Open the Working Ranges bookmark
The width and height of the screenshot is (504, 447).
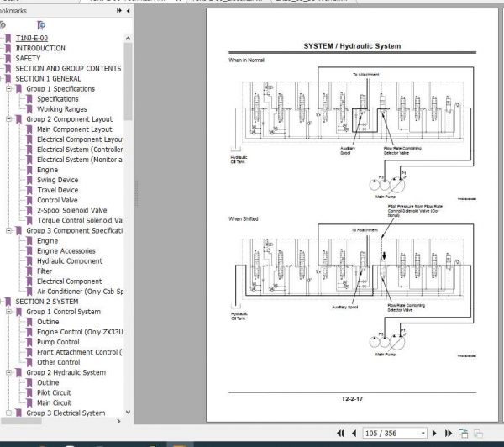point(61,109)
